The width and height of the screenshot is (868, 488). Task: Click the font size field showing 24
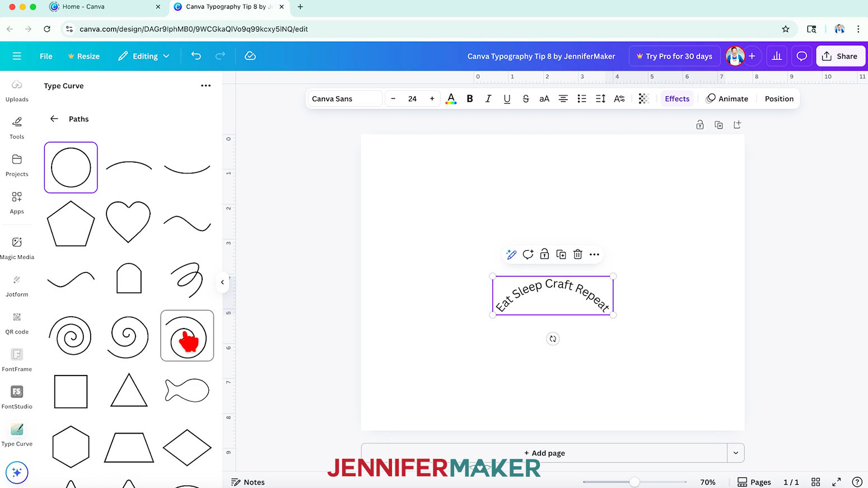[413, 98]
